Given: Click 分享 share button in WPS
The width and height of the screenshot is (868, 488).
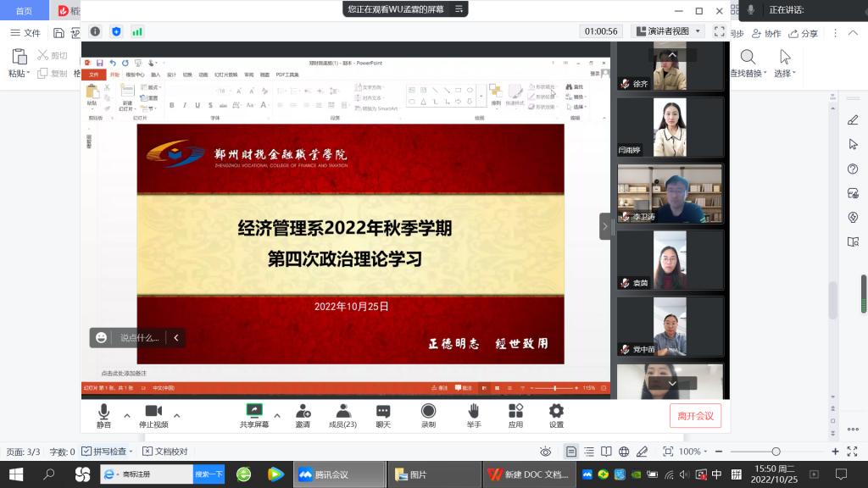Looking at the screenshot, I should pos(804,34).
